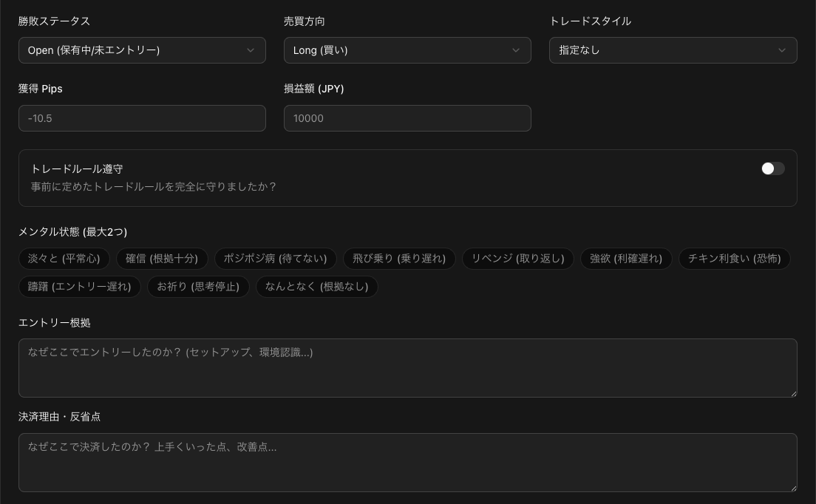
Task: Click the エントリー根拠 text area
Action: [x=407, y=368]
